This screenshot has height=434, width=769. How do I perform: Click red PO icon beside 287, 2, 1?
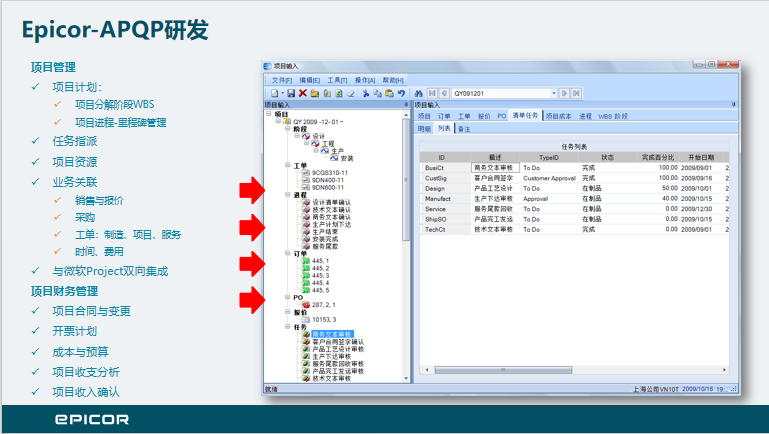306,305
